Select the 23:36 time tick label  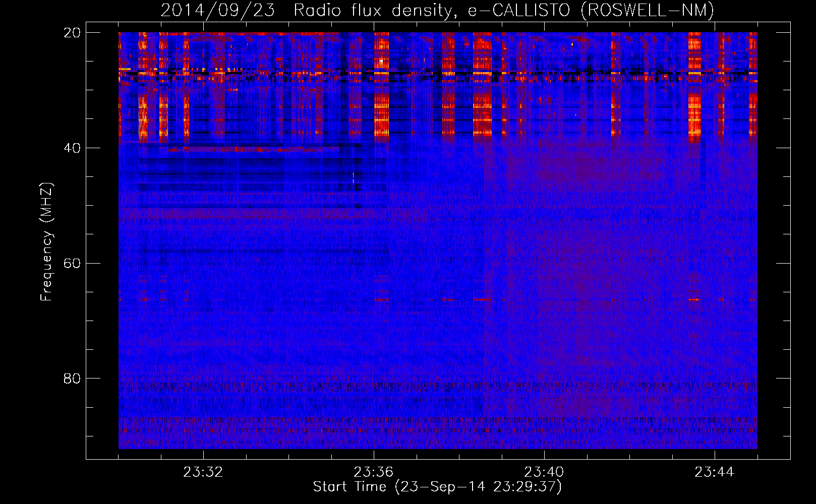point(374,472)
